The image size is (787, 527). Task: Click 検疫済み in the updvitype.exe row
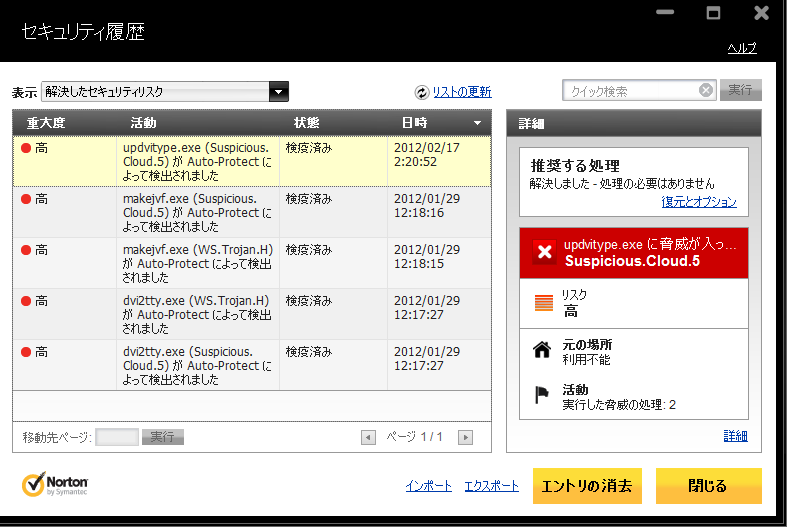point(309,148)
